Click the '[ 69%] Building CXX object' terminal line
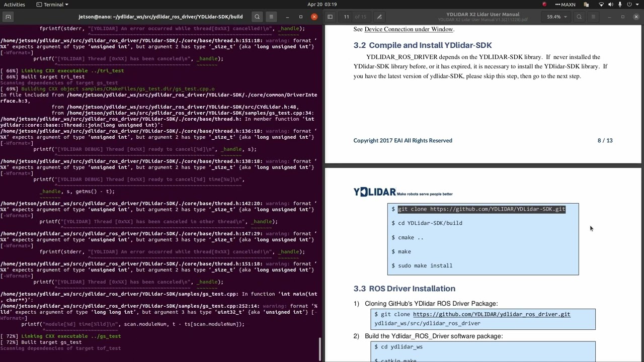Viewport: 644px width, 362px height. (107, 89)
